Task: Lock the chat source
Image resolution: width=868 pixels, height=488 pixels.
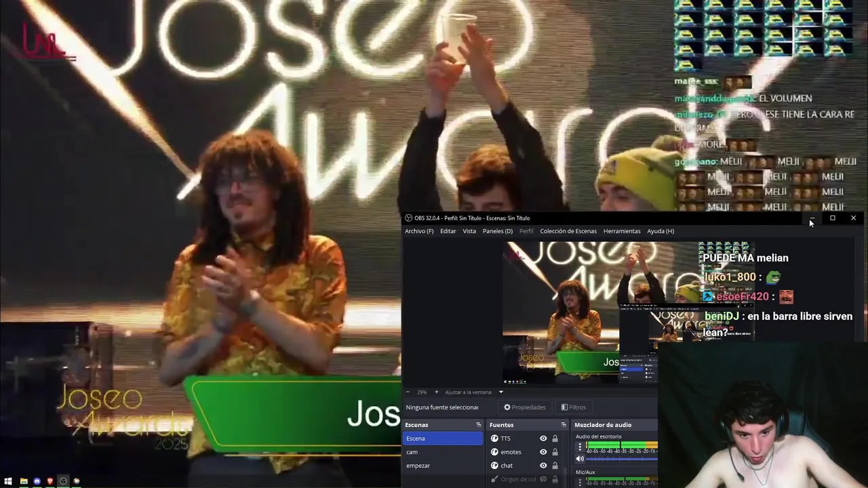Action: 555,466
